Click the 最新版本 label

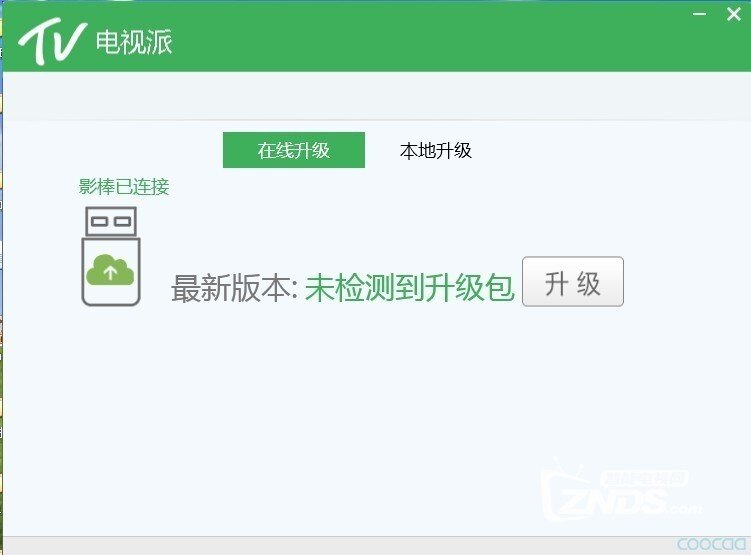tap(235, 288)
